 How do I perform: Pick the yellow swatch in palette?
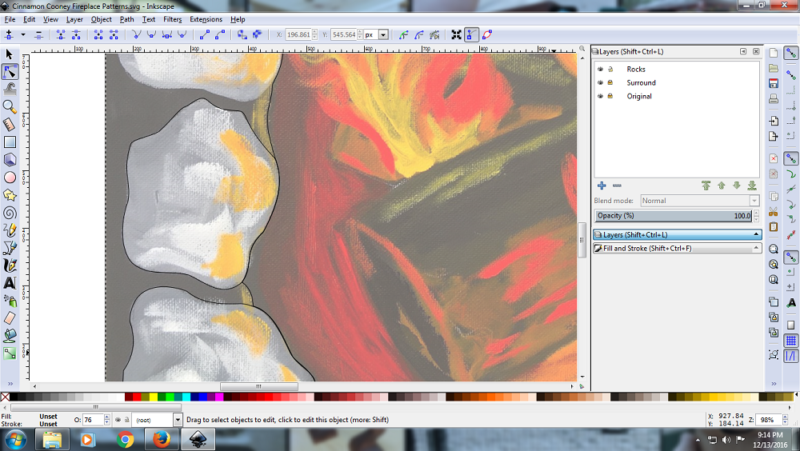pyautogui.click(x=153, y=397)
